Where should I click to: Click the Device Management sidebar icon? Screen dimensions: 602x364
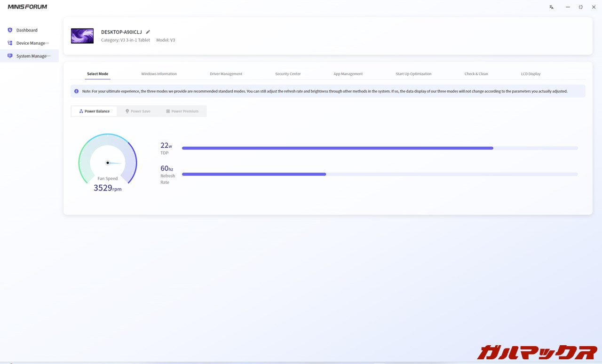[10, 43]
